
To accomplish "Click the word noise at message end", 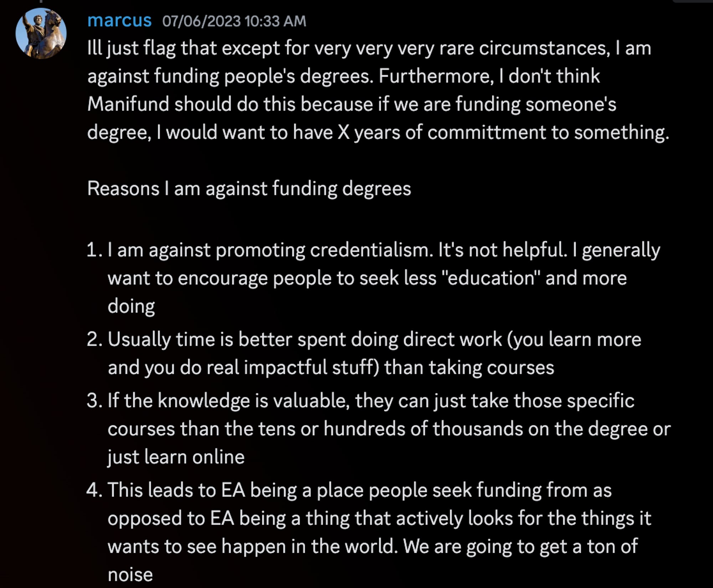I will (x=130, y=575).
